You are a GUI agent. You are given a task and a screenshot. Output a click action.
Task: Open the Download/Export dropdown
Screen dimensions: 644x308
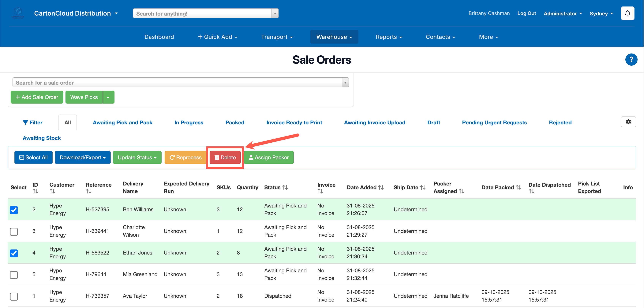click(x=83, y=157)
